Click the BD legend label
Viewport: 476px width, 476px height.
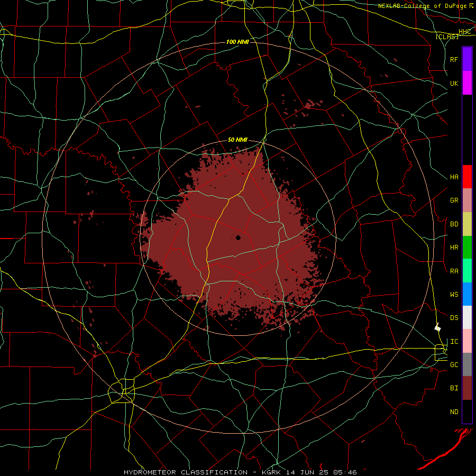(x=454, y=224)
